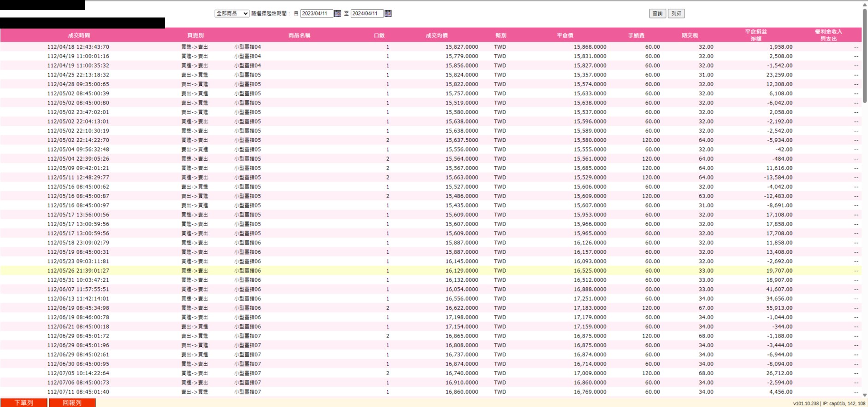Click the average price 15,435.0000
Image resolution: width=868 pixels, height=407 pixels.
tap(462, 205)
